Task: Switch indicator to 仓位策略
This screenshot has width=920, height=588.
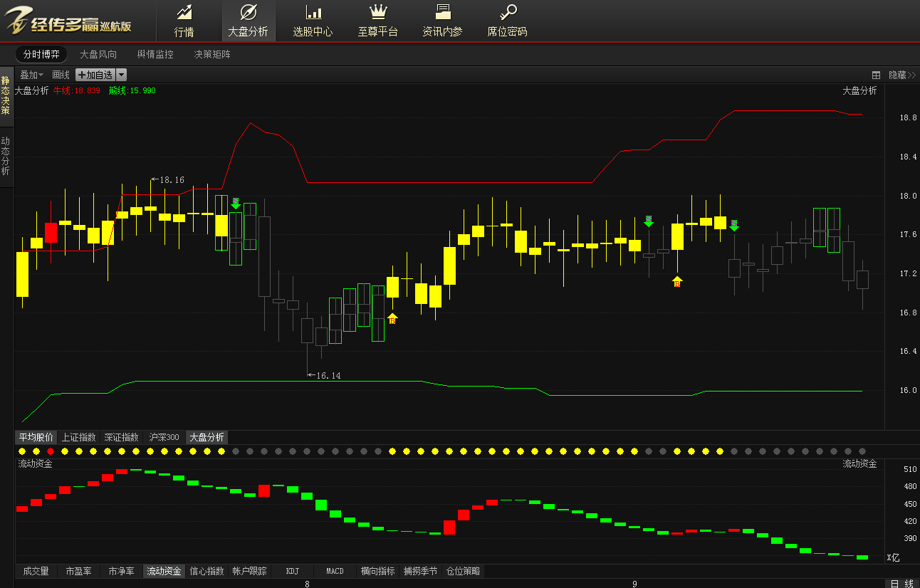Action: tap(463, 571)
